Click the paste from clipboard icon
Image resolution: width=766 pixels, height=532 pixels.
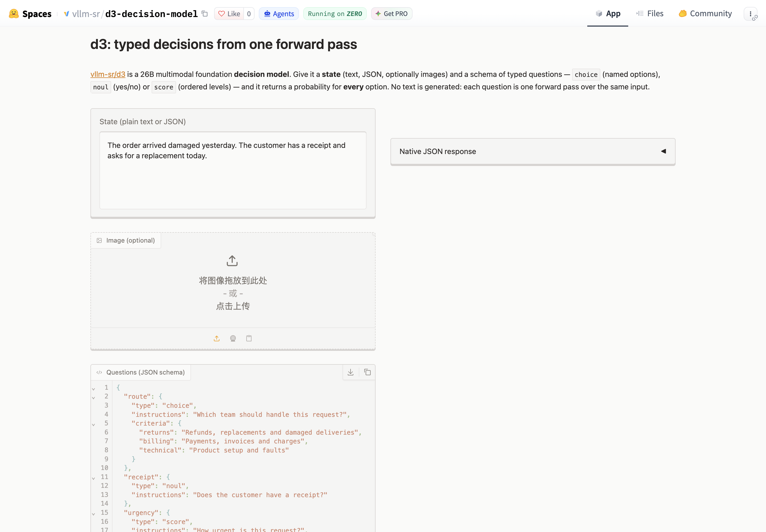[x=249, y=338]
